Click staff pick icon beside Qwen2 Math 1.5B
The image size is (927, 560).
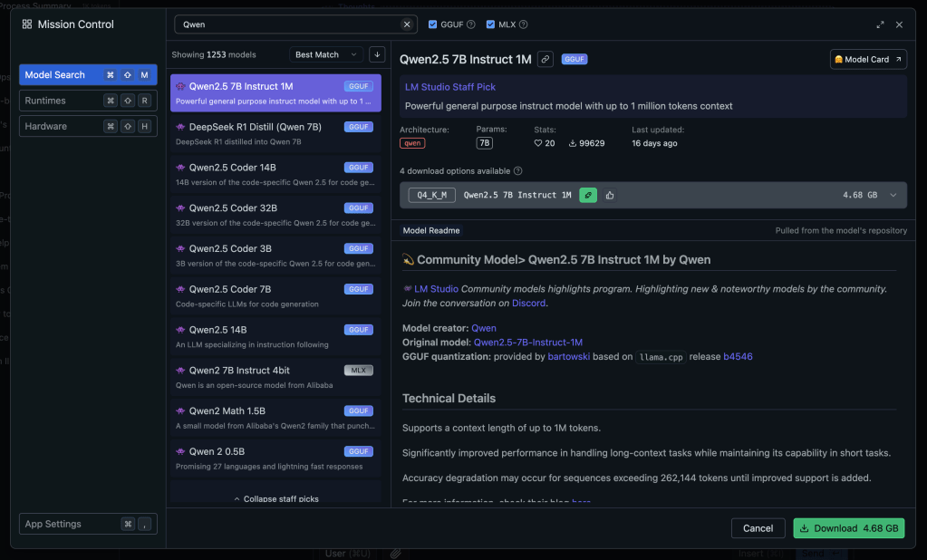(x=180, y=411)
